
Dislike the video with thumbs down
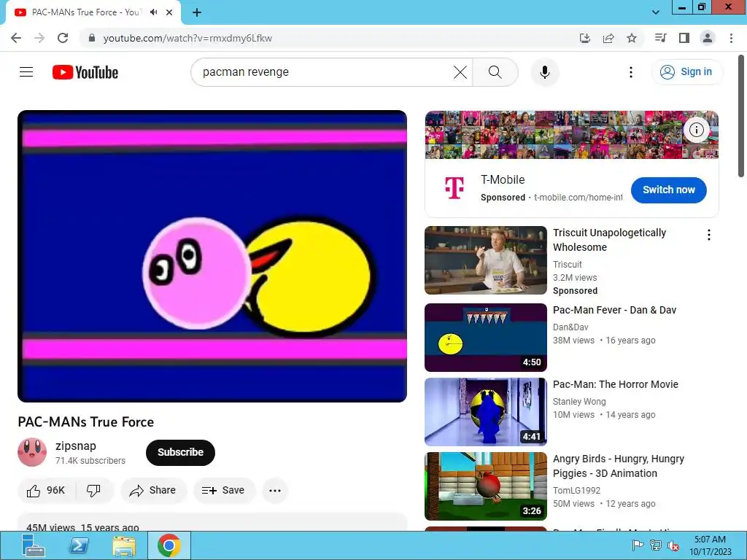click(94, 491)
